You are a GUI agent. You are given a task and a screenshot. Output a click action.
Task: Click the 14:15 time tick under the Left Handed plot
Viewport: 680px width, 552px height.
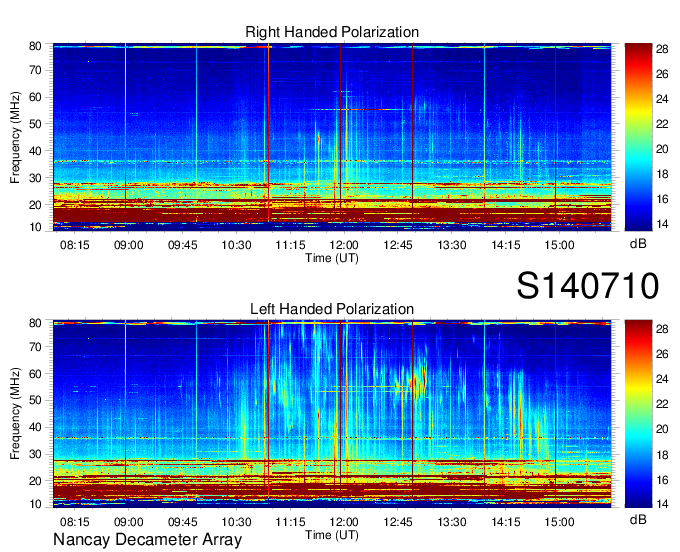[506, 522]
